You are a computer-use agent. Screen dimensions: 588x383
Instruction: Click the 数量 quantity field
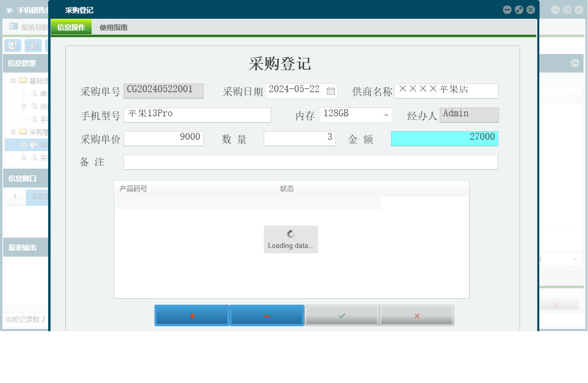pos(299,138)
